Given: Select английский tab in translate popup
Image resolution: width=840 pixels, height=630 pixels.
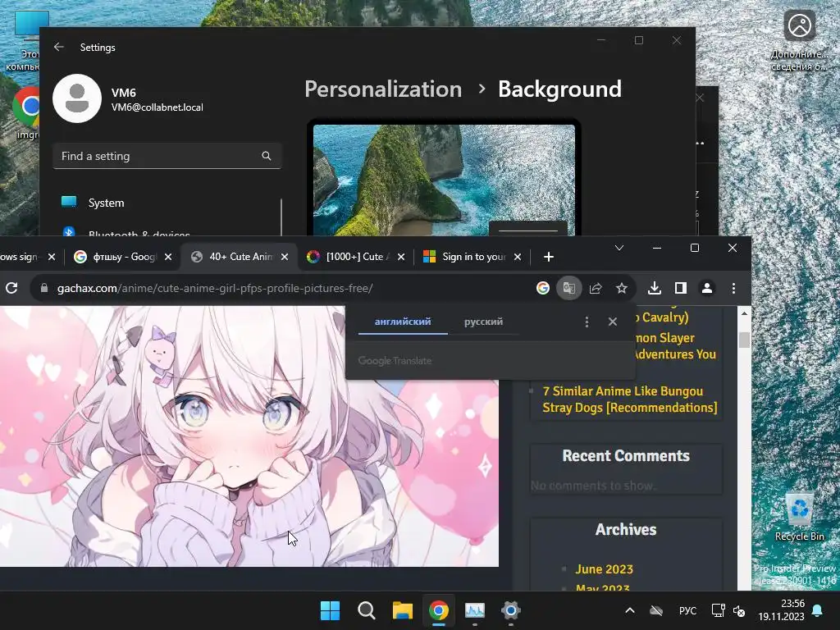Looking at the screenshot, I should [x=403, y=322].
